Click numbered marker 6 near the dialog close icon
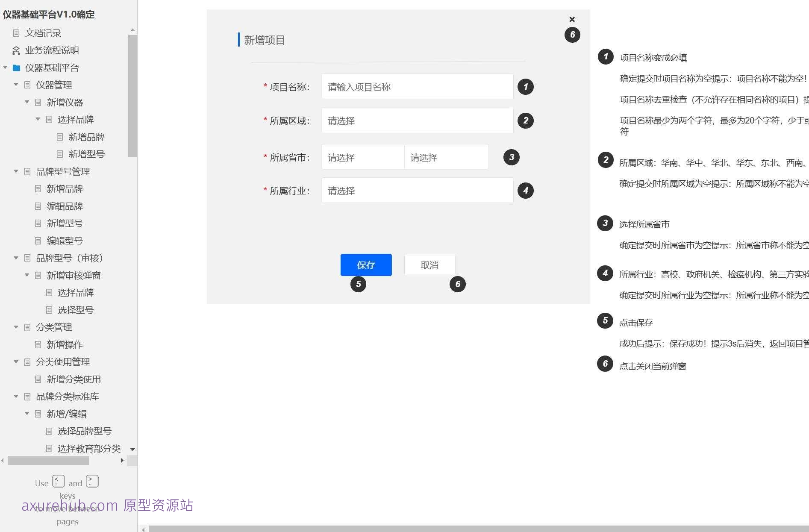Image resolution: width=809 pixels, height=532 pixels. [572, 35]
